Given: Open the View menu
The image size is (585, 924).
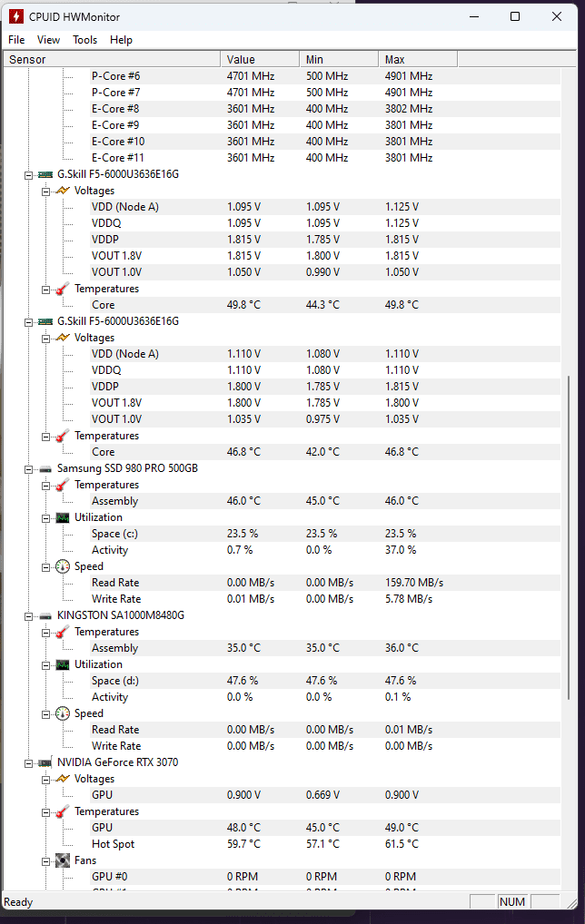Looking at the screenshot, I should click(48, 39).
